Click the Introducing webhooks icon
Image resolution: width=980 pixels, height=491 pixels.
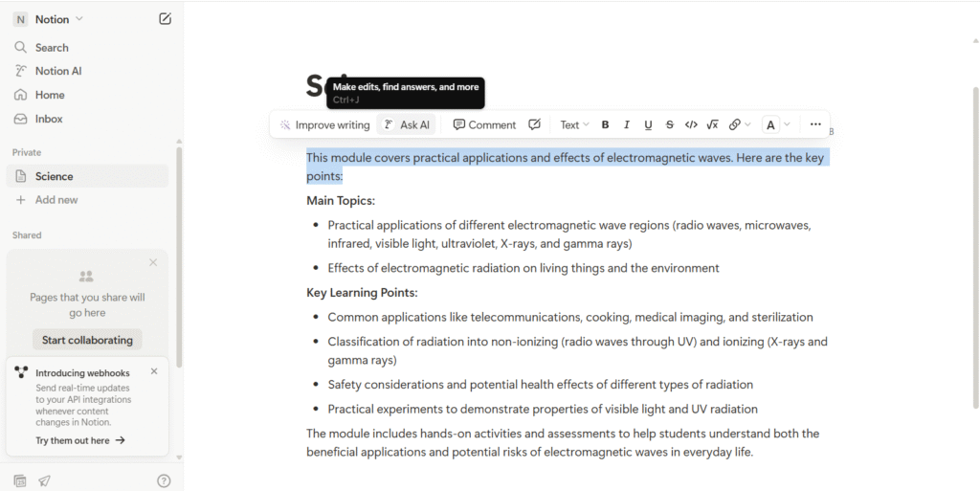click(21, 373)
